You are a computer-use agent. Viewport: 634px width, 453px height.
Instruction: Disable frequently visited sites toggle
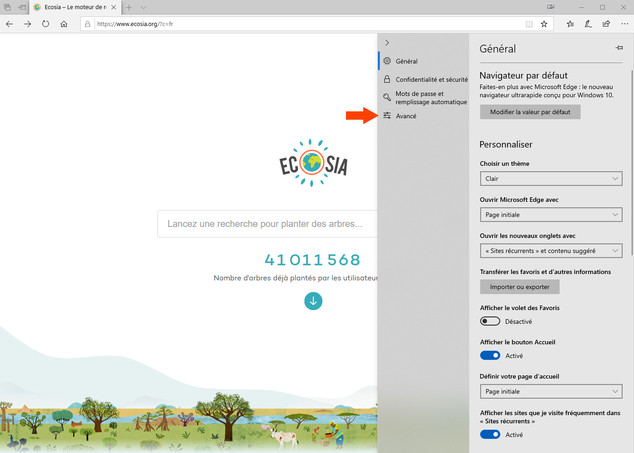(x=490, y=435)
